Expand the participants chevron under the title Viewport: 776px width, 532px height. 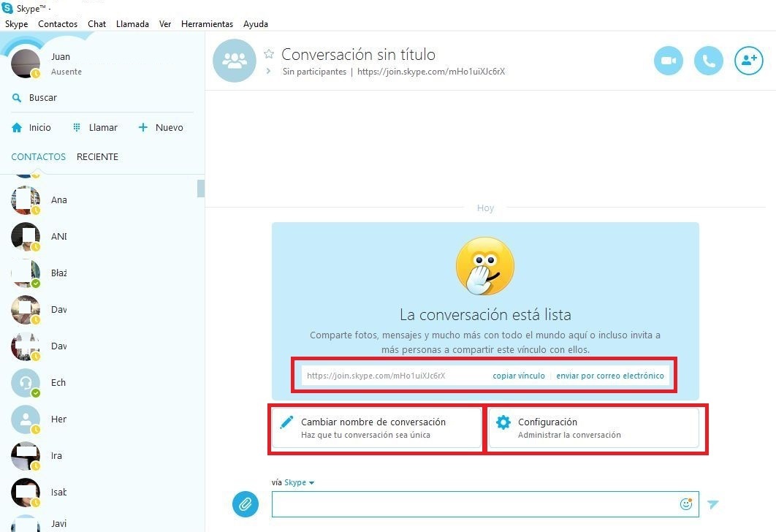[x=269, y=72]
